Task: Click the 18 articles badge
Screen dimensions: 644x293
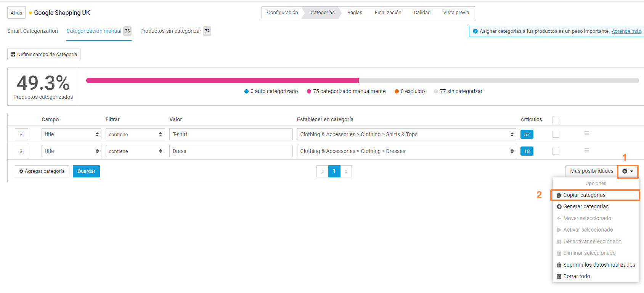Action: tap(527, 151)
